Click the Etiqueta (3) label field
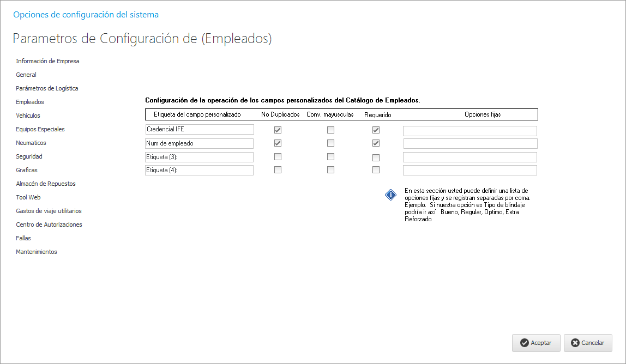 (199, 157)
